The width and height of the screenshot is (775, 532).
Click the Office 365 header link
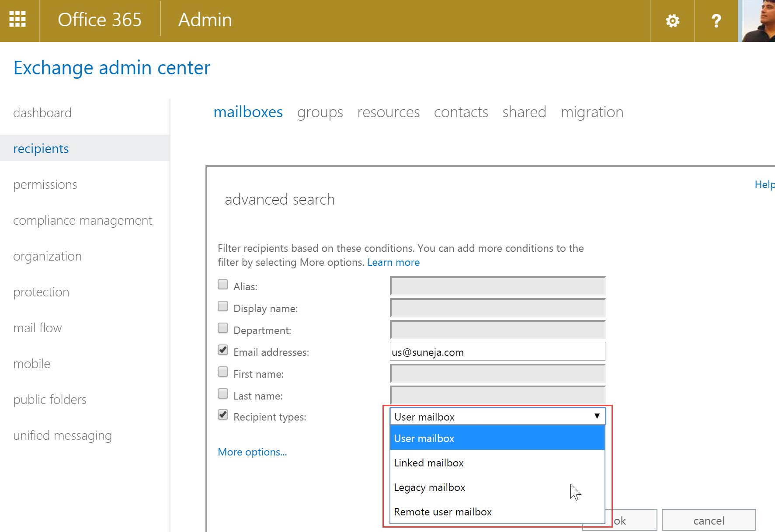(x=100, y=20)
